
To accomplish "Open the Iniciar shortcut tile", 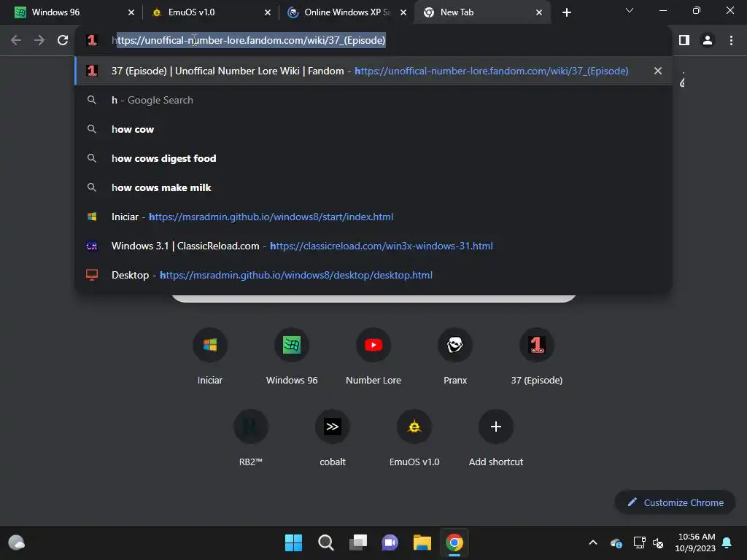I will click(210, 355).
